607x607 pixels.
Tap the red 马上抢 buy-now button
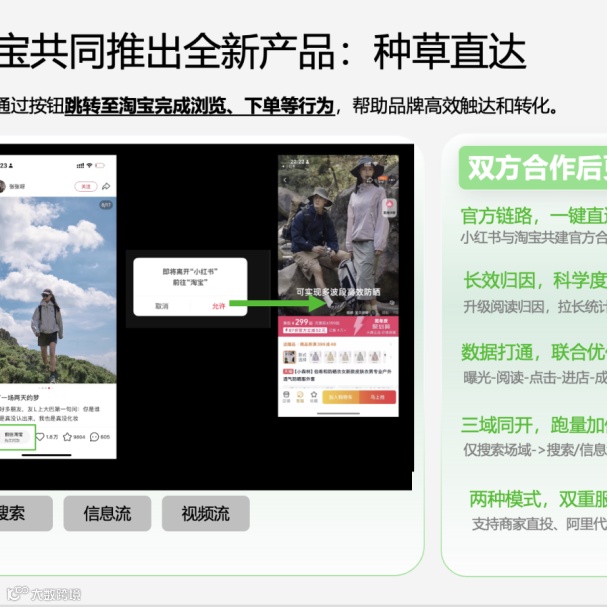click(377, 397)
